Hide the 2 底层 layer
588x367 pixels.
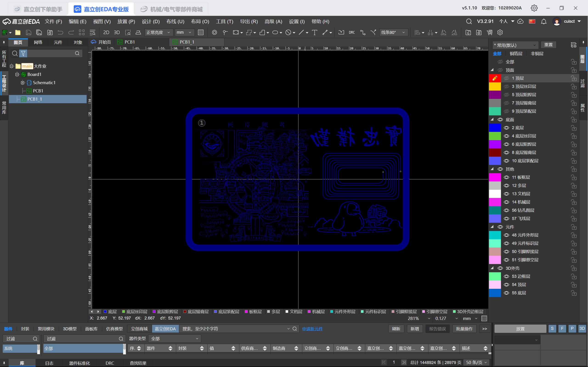click(506, 128)
